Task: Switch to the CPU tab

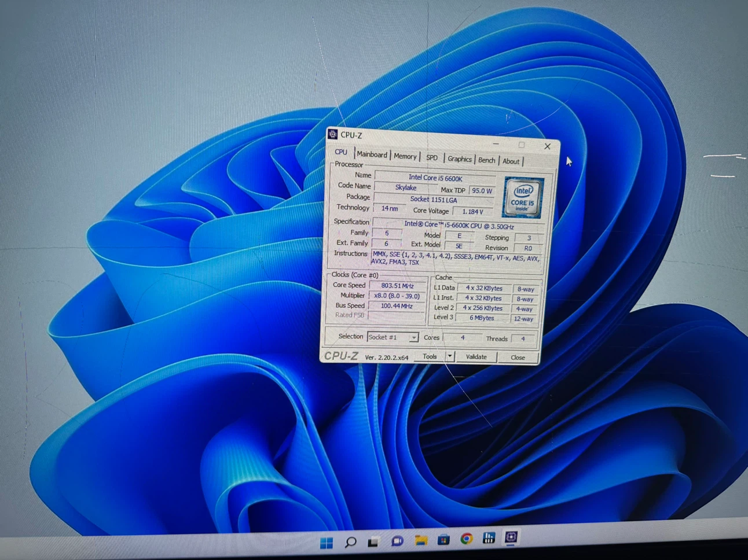Action: [341, 152]
